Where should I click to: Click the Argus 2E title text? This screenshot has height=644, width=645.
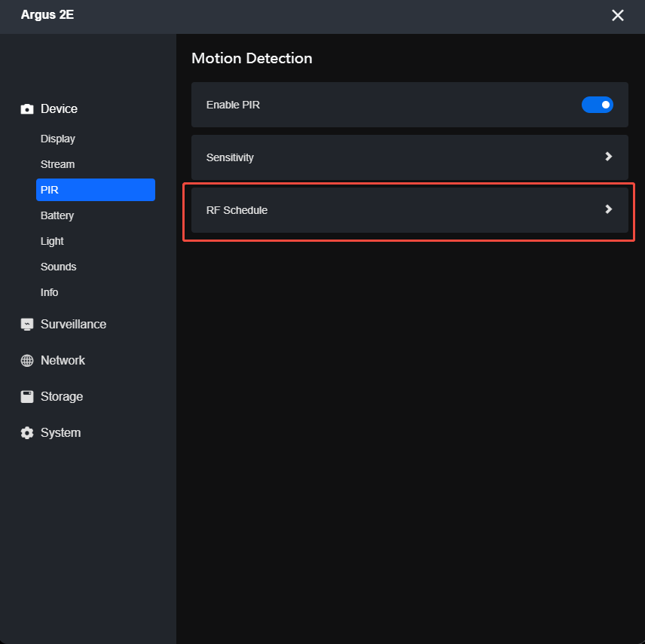(47, 15)
